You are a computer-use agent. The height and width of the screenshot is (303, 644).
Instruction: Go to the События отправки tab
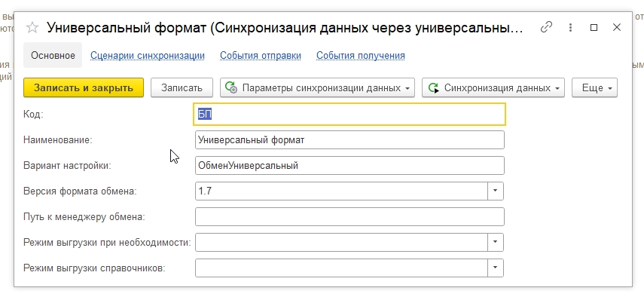pos(261,55)
